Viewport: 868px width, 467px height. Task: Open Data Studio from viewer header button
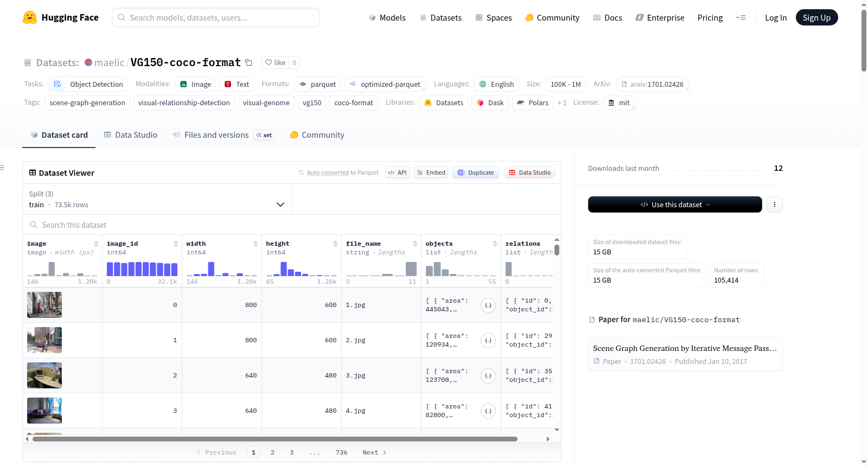click(529, 172)
